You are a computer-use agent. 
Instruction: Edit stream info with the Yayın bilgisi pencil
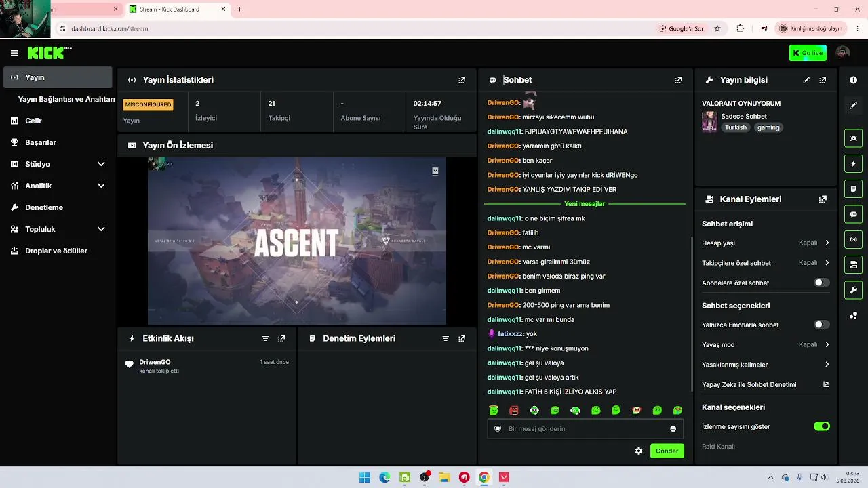click(x=806, y=80)
